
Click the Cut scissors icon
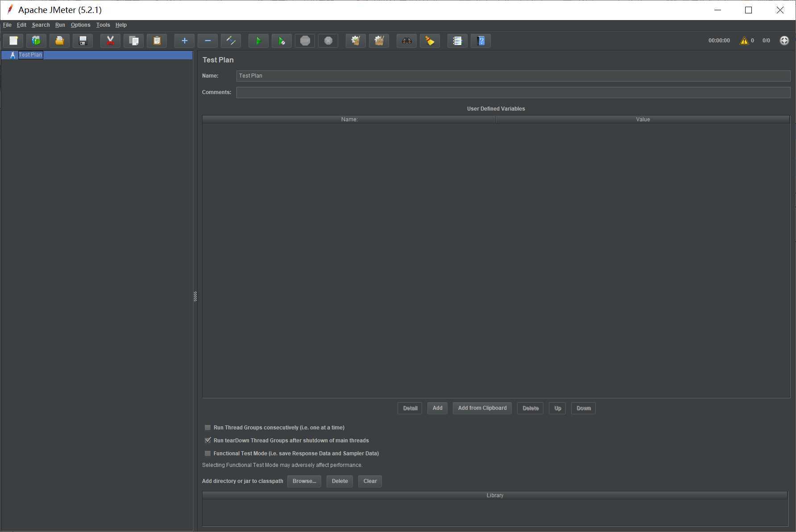110,41
